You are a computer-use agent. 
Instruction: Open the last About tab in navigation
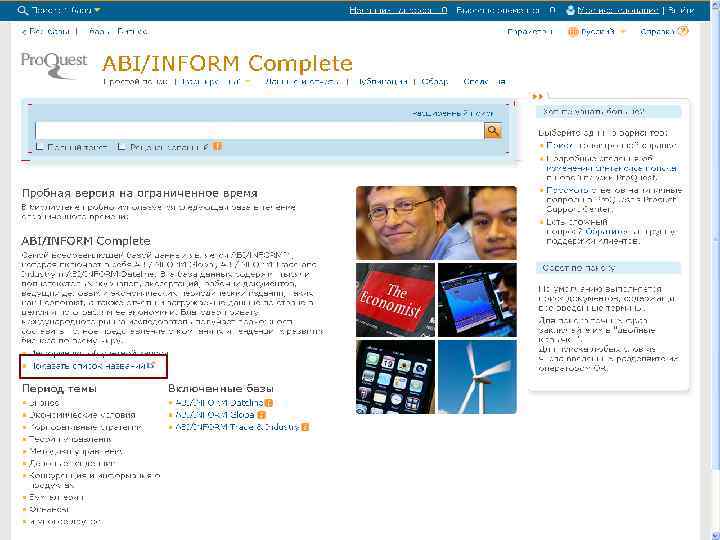[485, 82]
